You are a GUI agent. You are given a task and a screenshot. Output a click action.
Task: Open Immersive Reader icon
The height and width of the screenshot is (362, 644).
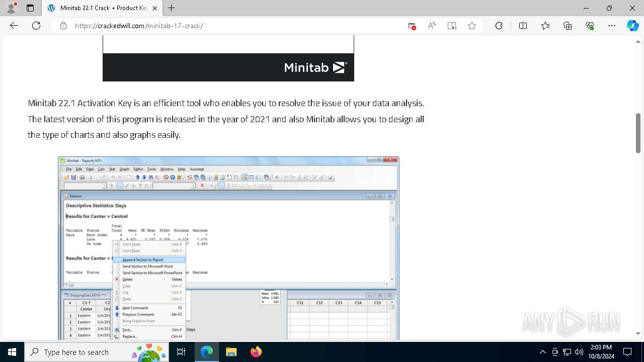[x=452, y=26]
